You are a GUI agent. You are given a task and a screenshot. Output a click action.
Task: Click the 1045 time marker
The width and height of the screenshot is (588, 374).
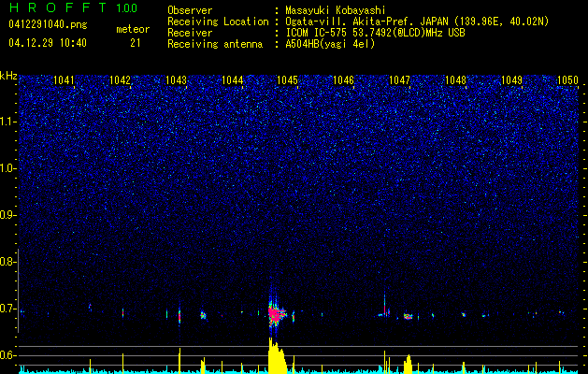click(287, 80)
